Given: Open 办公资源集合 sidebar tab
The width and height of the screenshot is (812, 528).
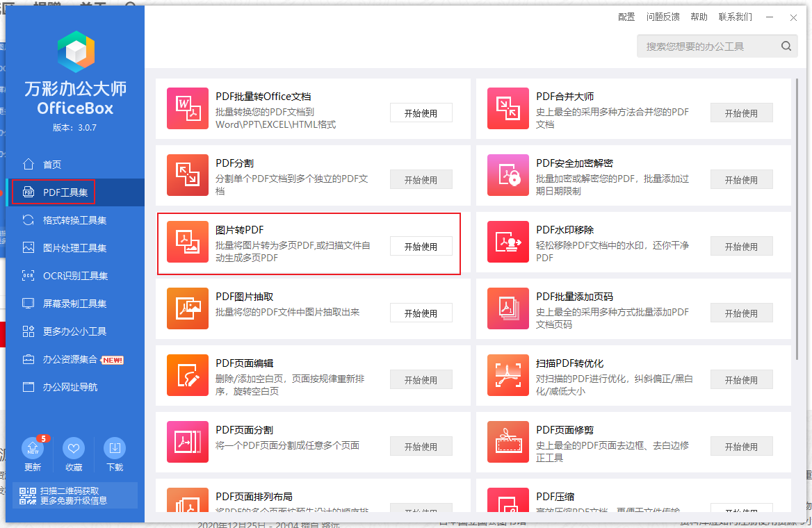Looking at the screenshot, I should click(x=76, y=359).
